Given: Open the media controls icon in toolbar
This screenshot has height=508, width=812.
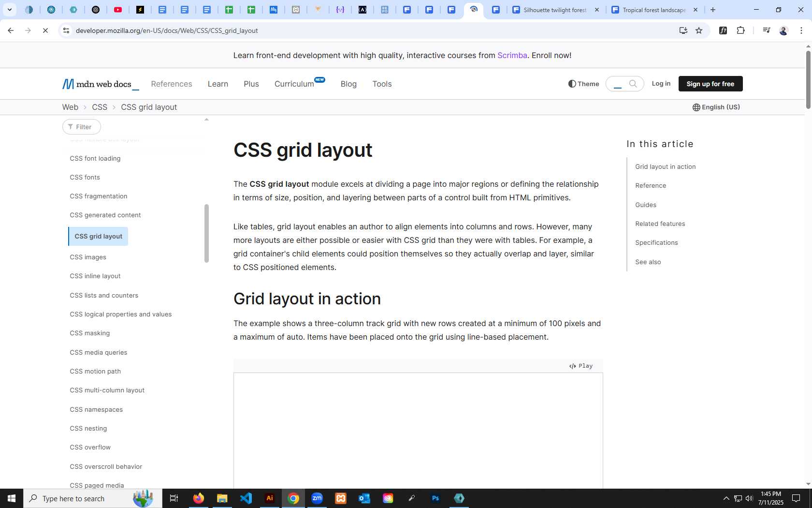Looking at the screenshot, I should click(x=766, y=30).
